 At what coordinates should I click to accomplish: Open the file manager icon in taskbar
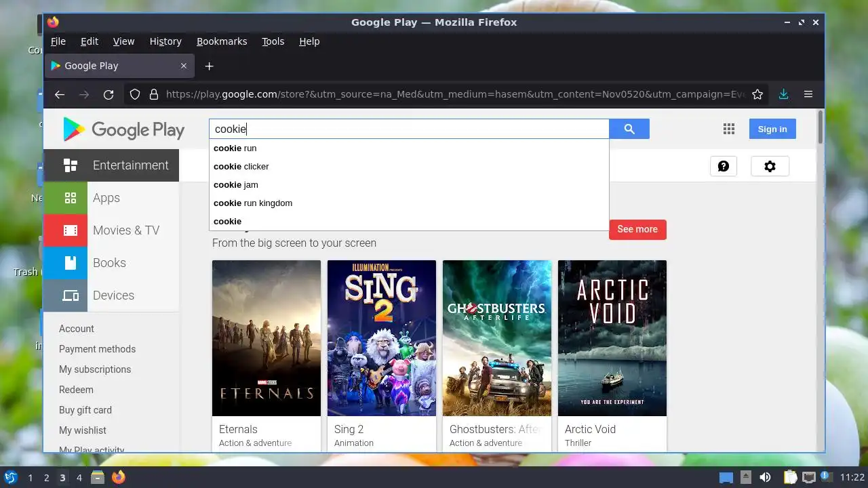click(x=98, y=477)
